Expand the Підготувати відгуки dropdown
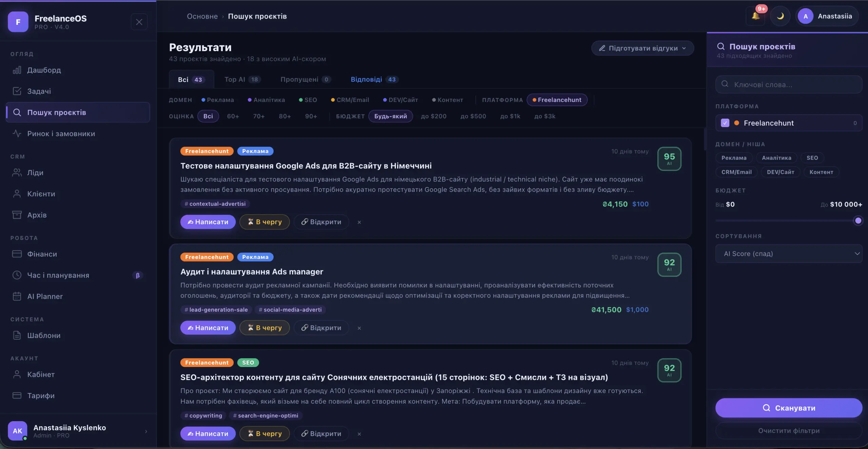Screen dimensions: 868x449 (x=643, y=48)
